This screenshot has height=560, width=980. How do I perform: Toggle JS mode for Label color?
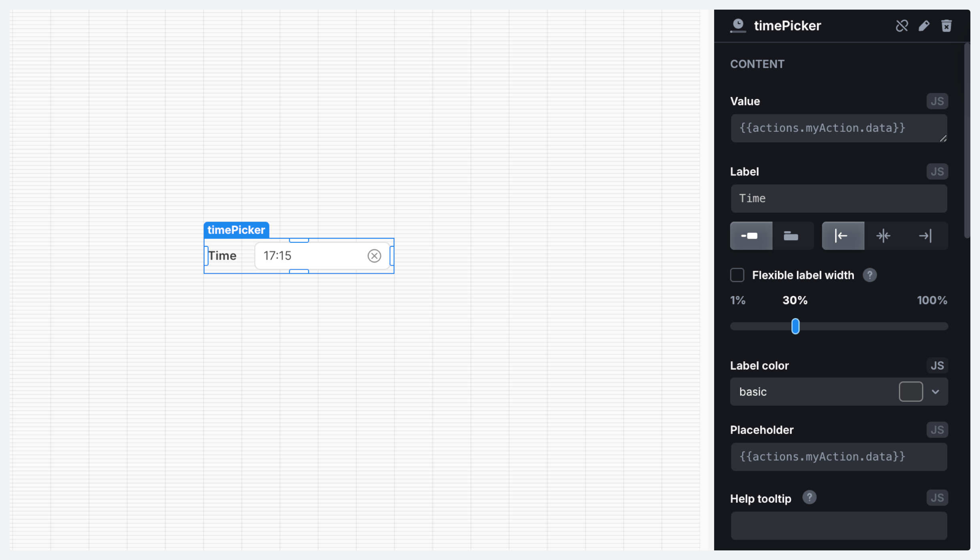(x=937, y=365)
